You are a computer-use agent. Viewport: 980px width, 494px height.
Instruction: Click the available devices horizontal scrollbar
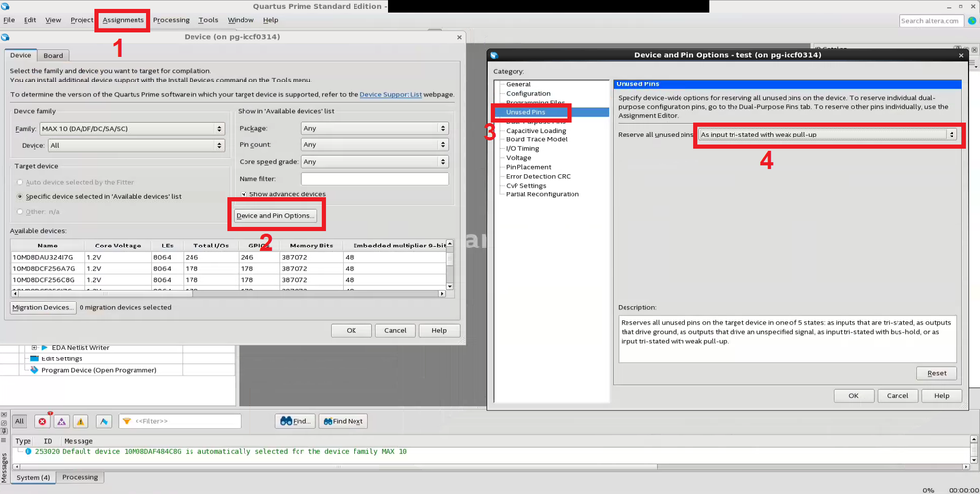[x=226, y=293]
